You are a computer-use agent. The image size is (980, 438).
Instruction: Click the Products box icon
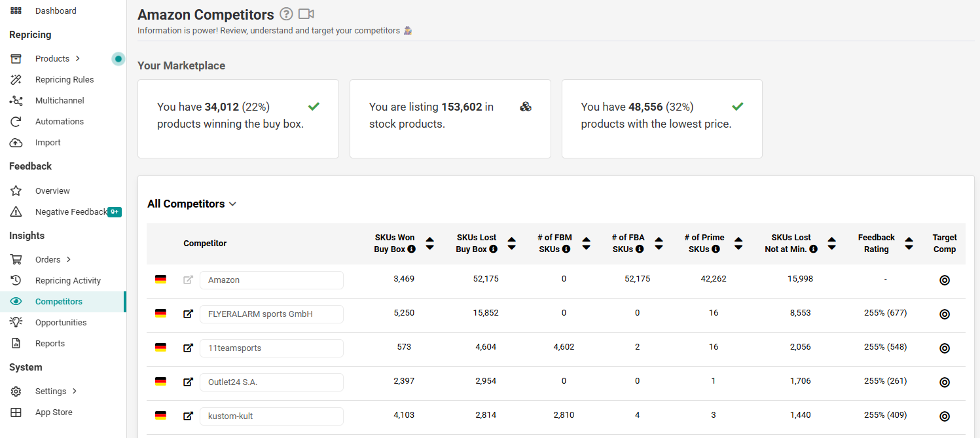16,58
